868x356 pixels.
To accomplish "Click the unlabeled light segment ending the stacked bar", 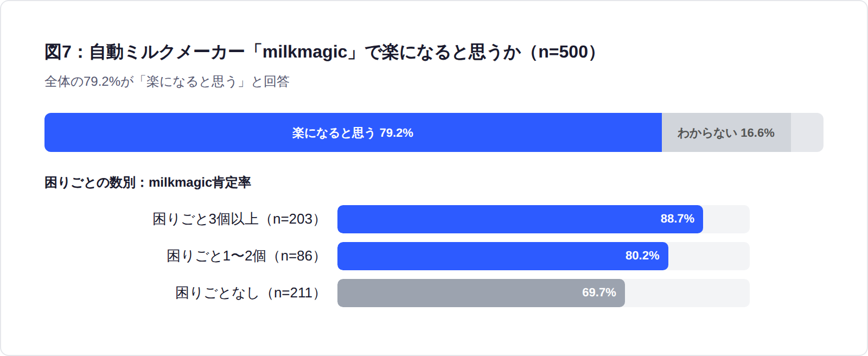I will pyautogui.click(x=807, y=132).
